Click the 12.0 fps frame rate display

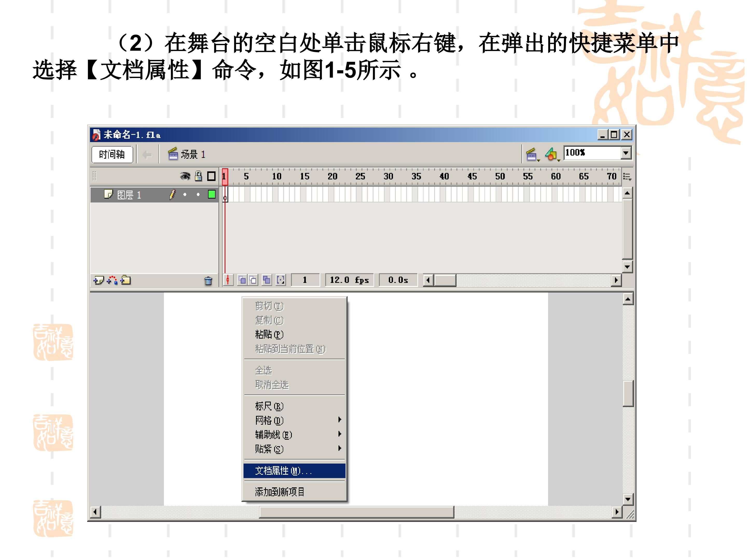click(349, 280)
